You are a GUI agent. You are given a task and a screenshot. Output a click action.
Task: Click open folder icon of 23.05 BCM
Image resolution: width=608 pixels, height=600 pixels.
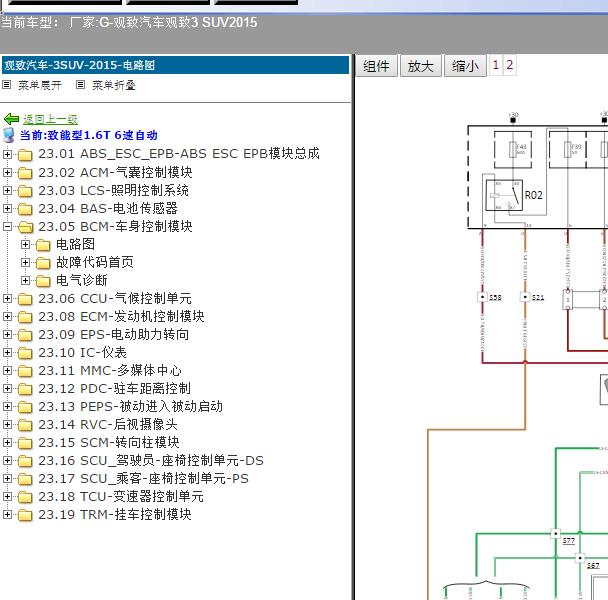[x=26, y=227]
